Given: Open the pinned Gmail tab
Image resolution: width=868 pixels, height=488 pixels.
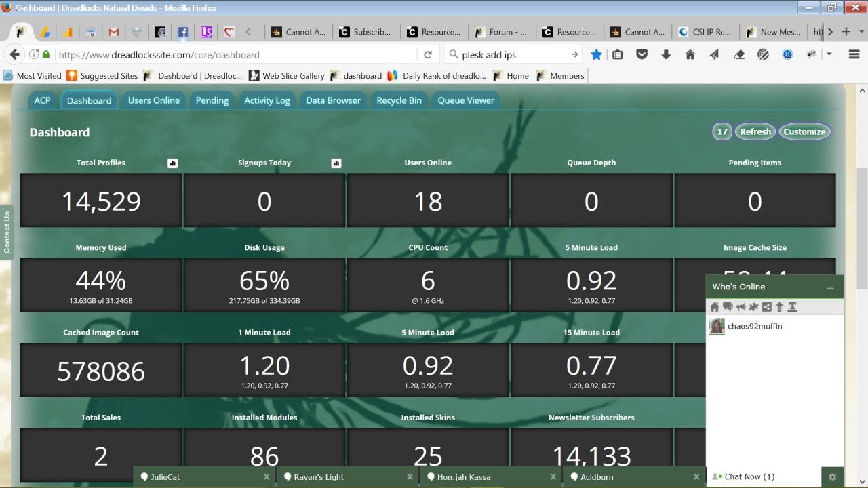Looking at the screenshot, I should (114, 32).
